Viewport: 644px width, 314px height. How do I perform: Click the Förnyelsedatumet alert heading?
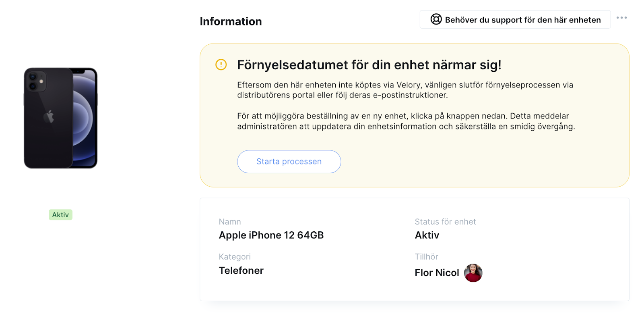tap(369, 65)
